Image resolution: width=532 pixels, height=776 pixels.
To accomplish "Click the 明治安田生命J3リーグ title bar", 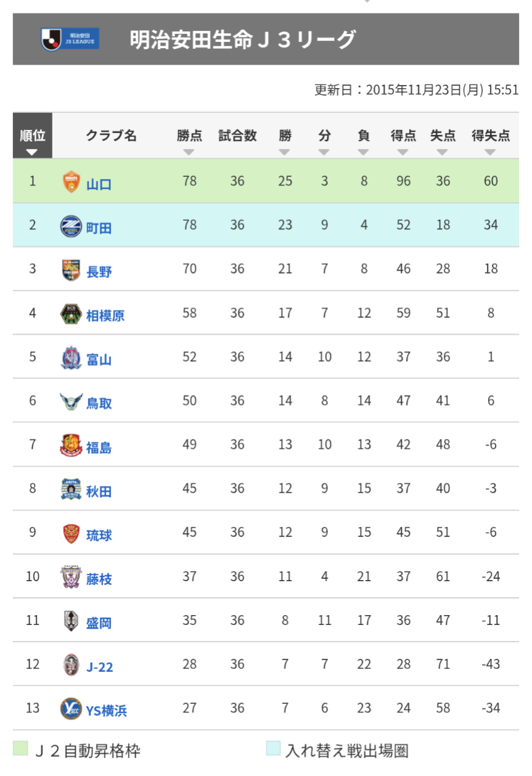I will coord(266,39).
